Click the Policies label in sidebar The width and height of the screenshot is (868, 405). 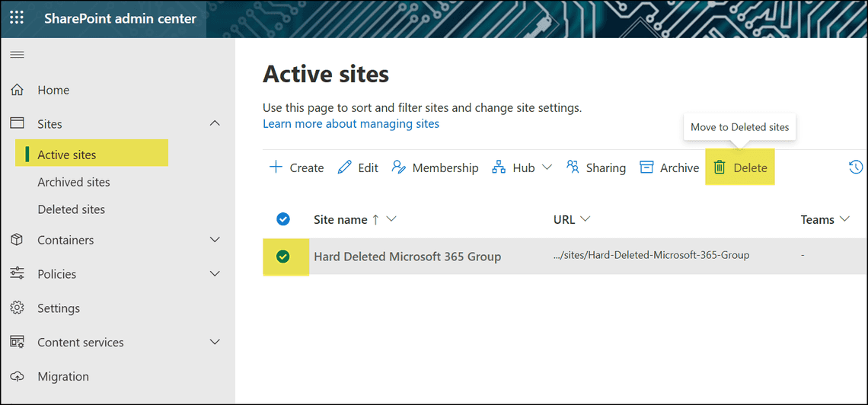click(57, 274)
